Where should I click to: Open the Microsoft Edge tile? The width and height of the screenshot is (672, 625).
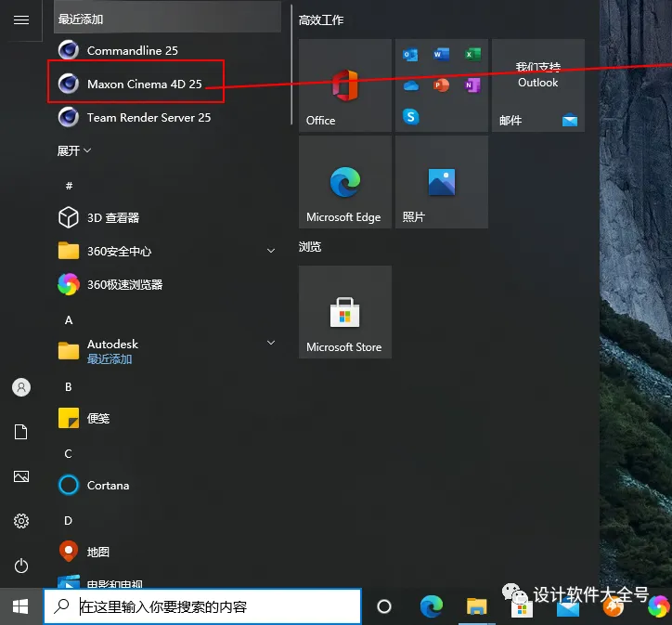click(x=345, y=182)
